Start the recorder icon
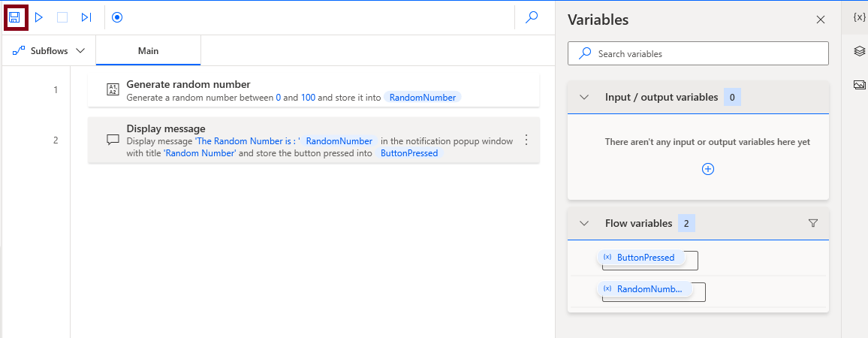 coord(117,17)
